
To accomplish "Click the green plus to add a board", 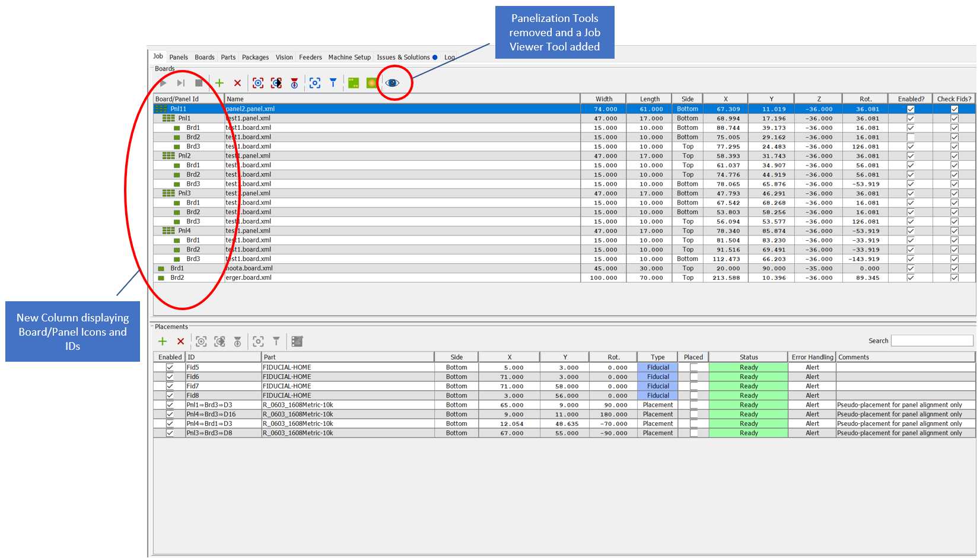I will point(220,82).
